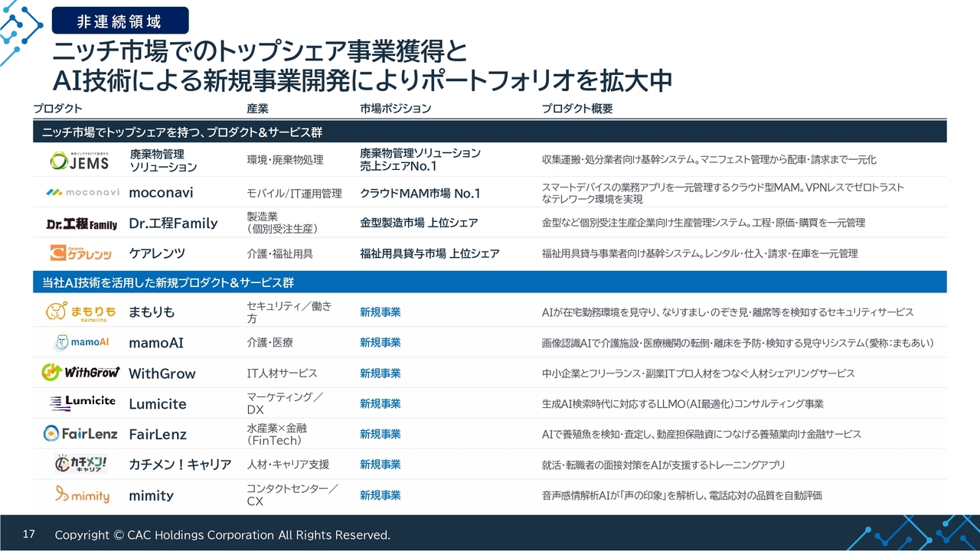This screenshot has height=551, width=980.
Task: Click product name Dr.工程Family text
Action: [173, 223]
